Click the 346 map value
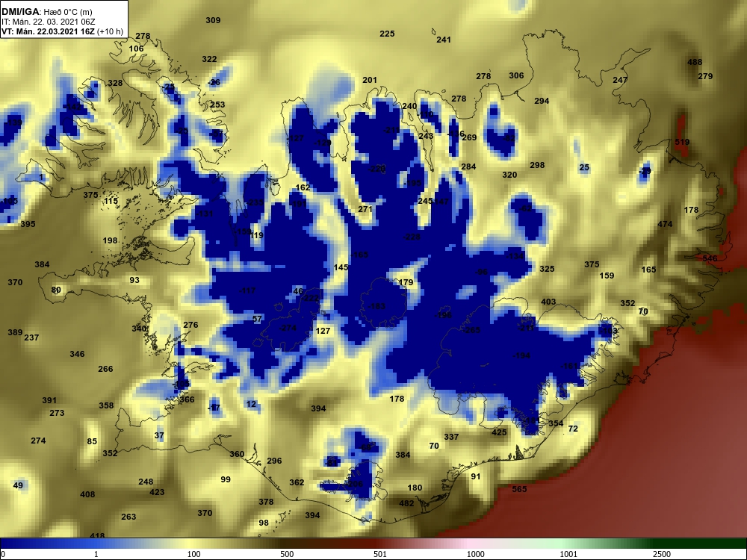The height and width of the screenshot is (560, 747). [77, 354]
